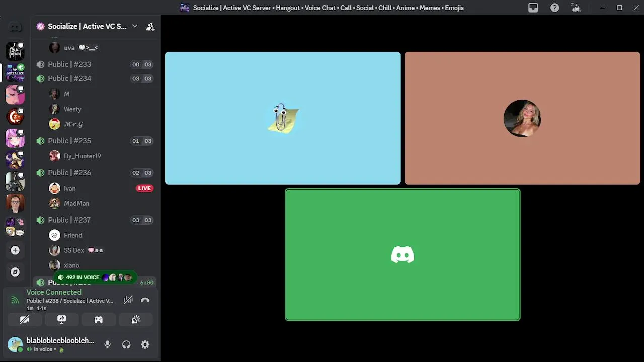644x362 pixels.
Task: Open the server folder with small grouped icons
Action: 15,227
